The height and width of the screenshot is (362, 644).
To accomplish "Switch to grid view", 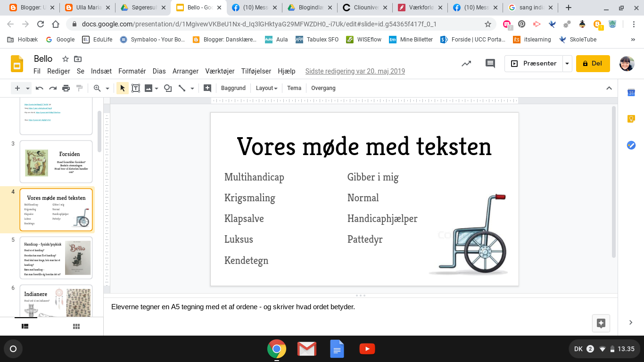I will coord(76,326).
